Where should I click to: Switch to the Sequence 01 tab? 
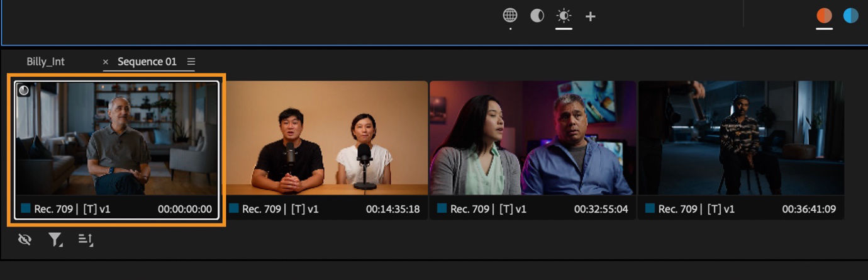pyautogui.click(x=147, y=62)
